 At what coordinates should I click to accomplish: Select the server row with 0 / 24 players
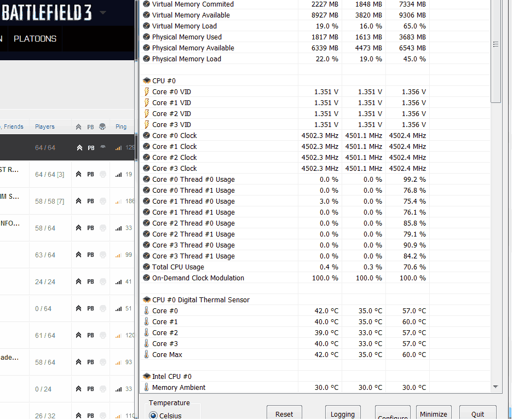pos(67,389)
